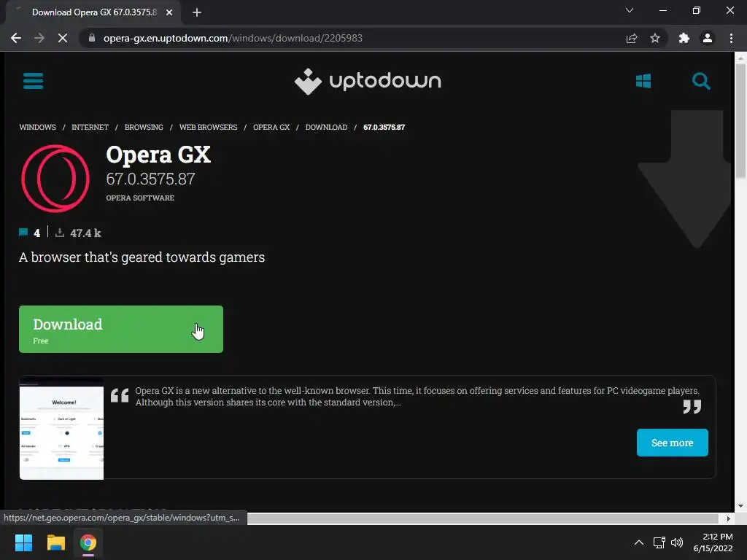Image resolution: width=747 pixels, height=560 pixels.
Task: Open the Uptodown hamburger menu
Action: point(33,81)
